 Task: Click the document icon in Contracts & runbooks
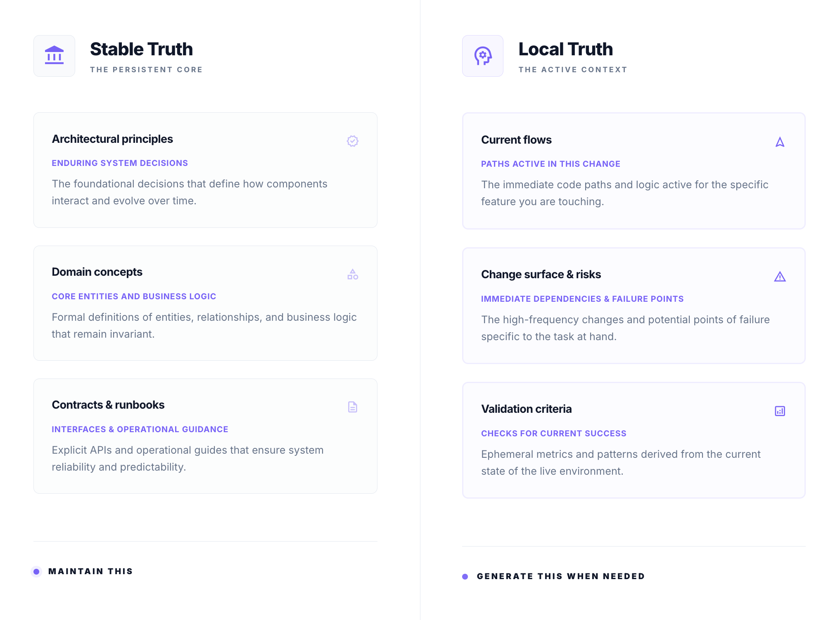coord(352,407)
